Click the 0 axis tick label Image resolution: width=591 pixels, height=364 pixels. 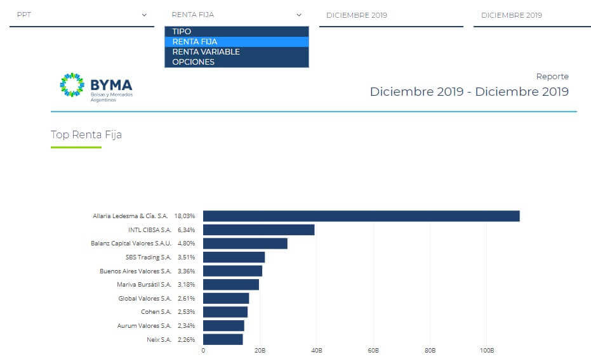203,351
